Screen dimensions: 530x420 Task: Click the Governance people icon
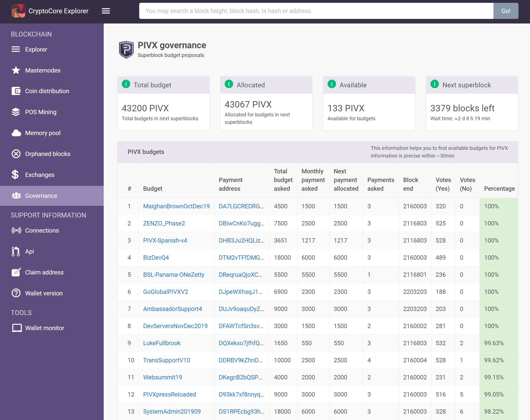(16, 196)
